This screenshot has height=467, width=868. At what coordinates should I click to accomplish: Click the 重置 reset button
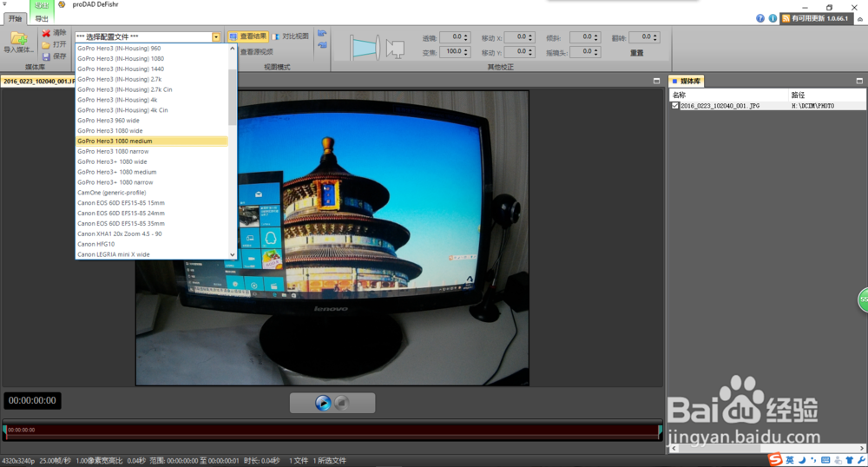point(636,53)
